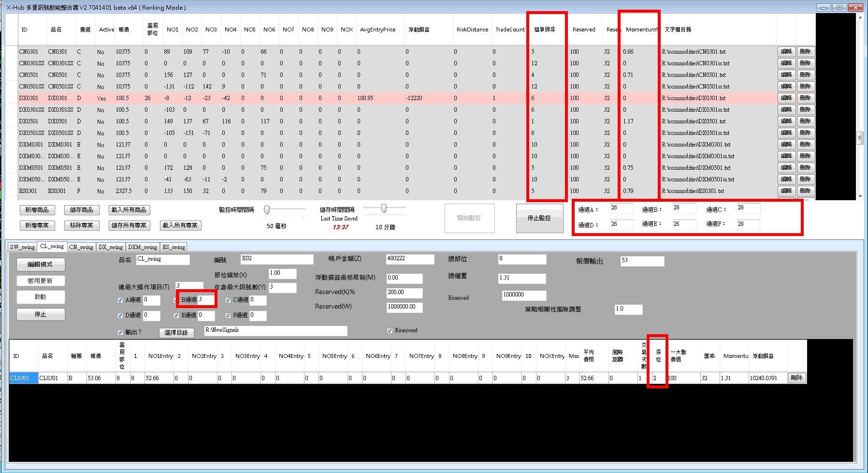Uncheck the F通道 checkbox

pyautogui.click(x=228, y=316)
